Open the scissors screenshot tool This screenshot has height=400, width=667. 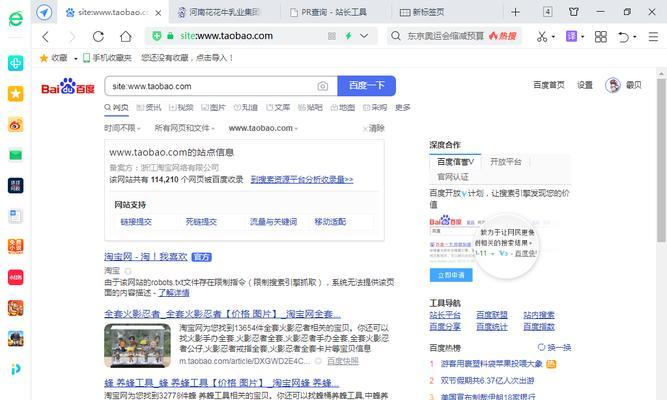[542, 37]
